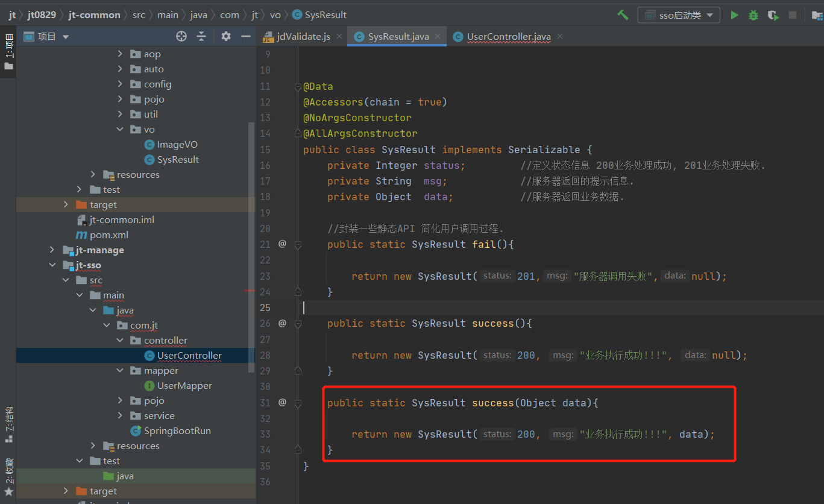
Task: Click jt0829 breadcrumb
Action: pyautogui.click(x=42, y=15)
